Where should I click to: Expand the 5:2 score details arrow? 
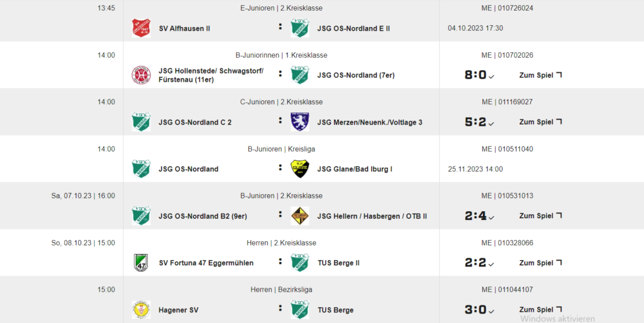click(x=492, y=124)
